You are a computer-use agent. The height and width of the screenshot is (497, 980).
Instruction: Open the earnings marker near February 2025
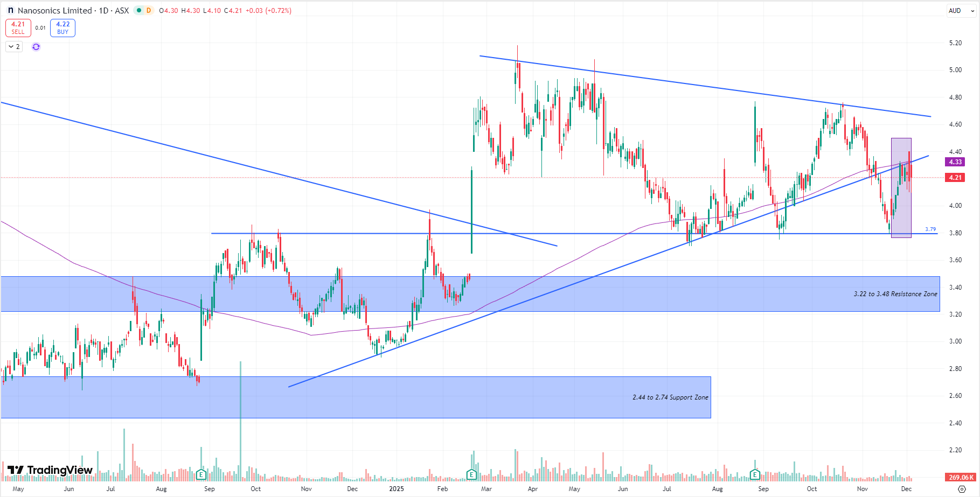pos(471,474)
